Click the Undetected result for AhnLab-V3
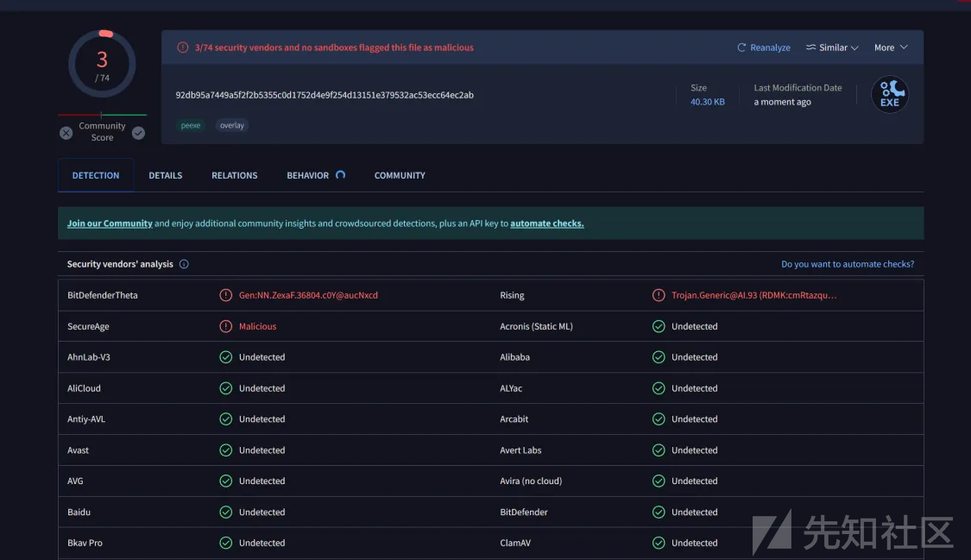The height and width of the screenshot is (560, 971). (x=262, y=357)
